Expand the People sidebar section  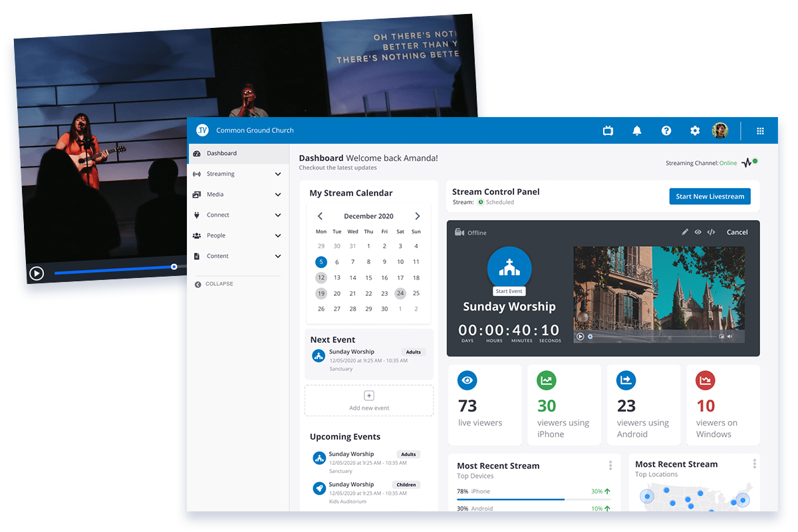click(277, 235)
